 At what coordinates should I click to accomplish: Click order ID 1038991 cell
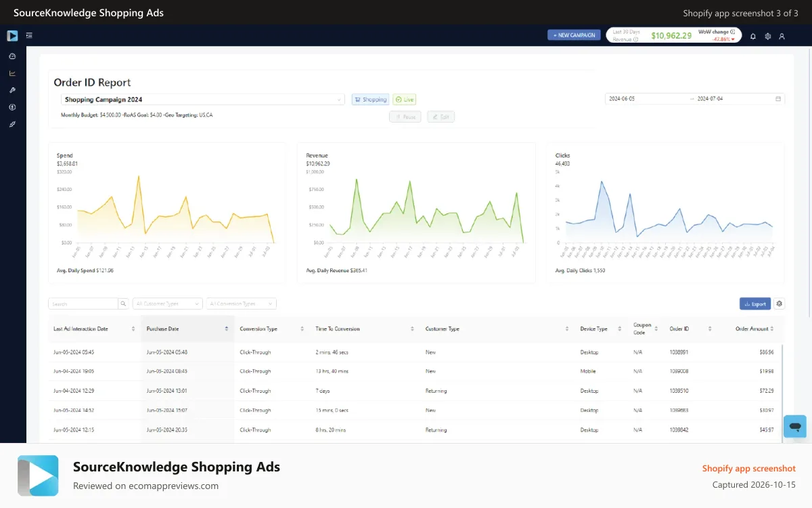(x=679, y=352)
